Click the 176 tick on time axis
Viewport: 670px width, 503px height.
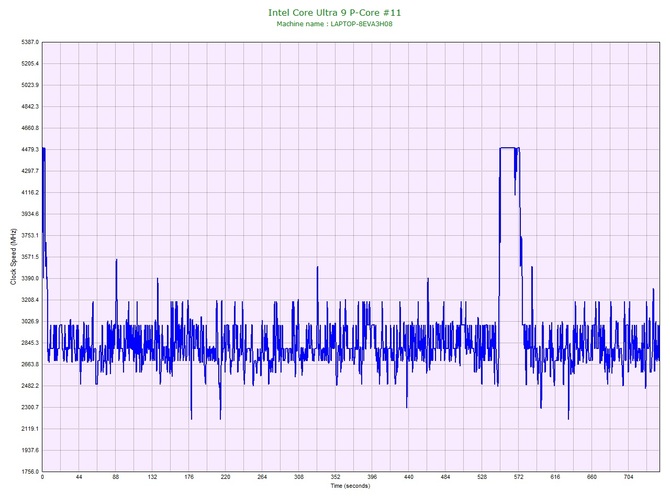[x=189, y=477]
